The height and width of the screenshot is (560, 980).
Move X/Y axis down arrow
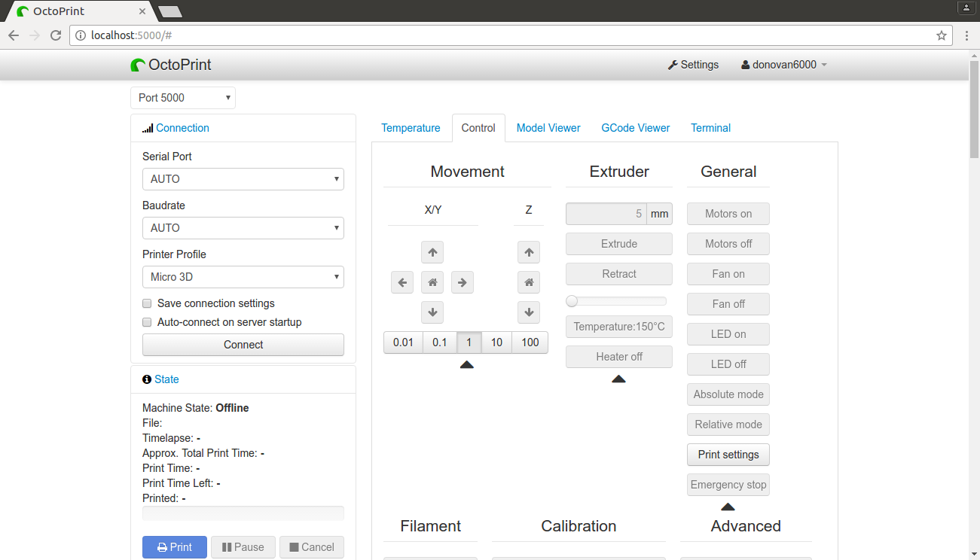[x=432, y=312]
